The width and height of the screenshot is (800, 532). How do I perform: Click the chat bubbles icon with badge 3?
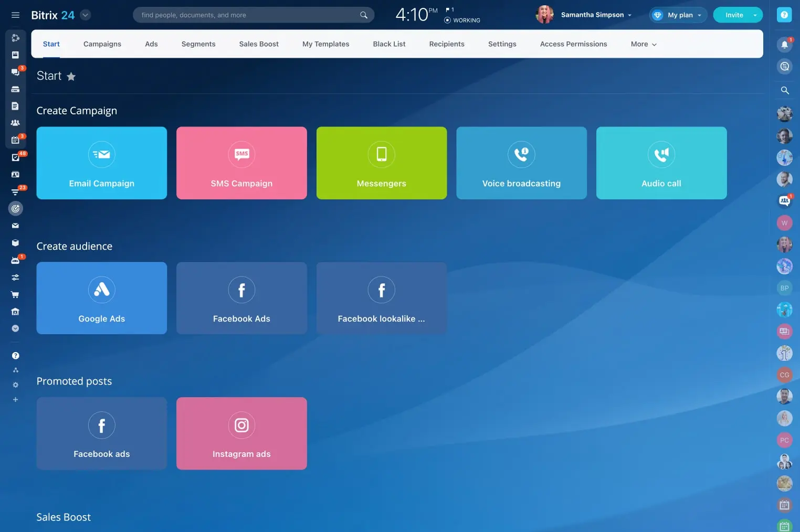[x=15, y=72]
